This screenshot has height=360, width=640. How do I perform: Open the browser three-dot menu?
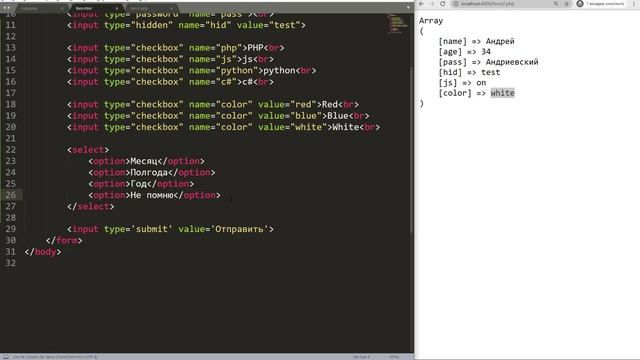pos(634,4)
